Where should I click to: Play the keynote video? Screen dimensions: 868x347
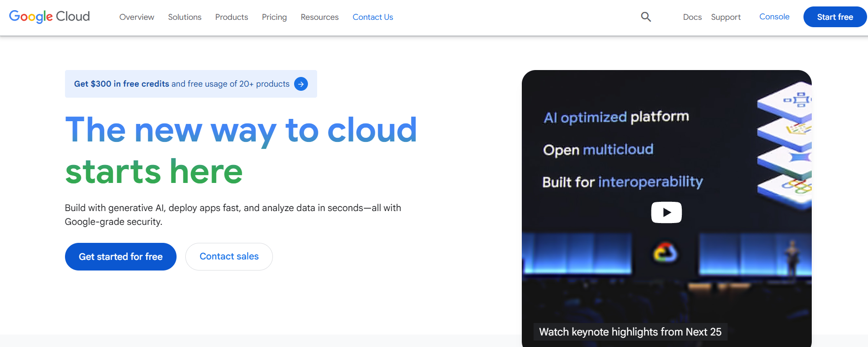coord(666,212)
